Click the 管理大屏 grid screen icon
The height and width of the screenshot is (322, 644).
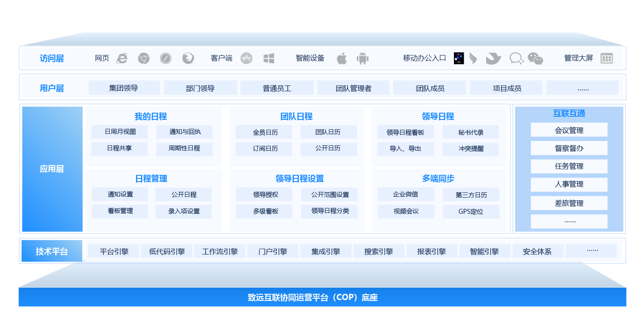[x=606, y=58]
